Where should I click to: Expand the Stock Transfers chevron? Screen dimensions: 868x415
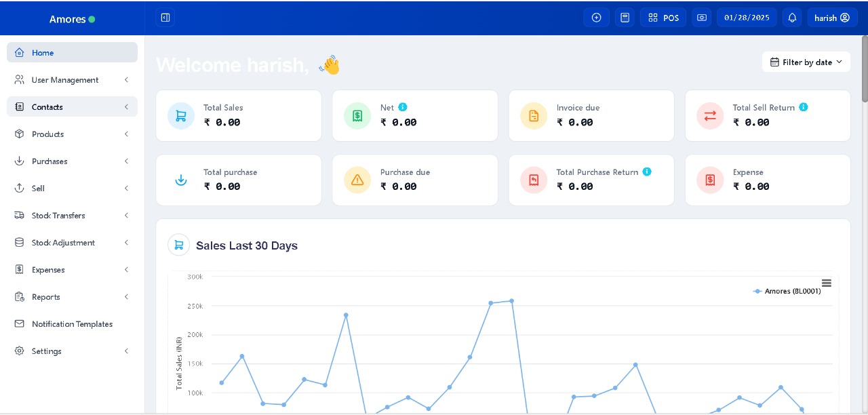pyautogui.click(x=126, y=215)
